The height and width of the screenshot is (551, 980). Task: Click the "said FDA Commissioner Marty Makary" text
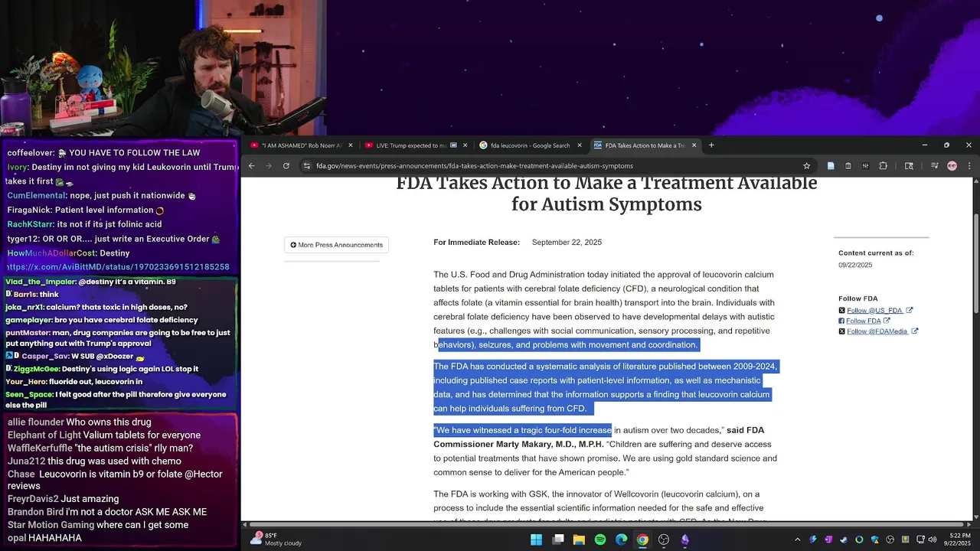click(x=599, y=437)
